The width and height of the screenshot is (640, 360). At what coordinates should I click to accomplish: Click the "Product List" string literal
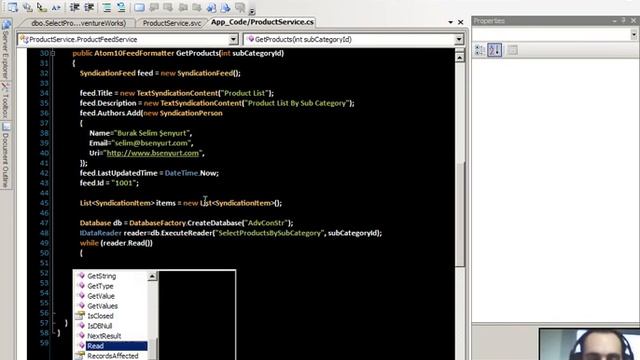click(x=245, y=93)
